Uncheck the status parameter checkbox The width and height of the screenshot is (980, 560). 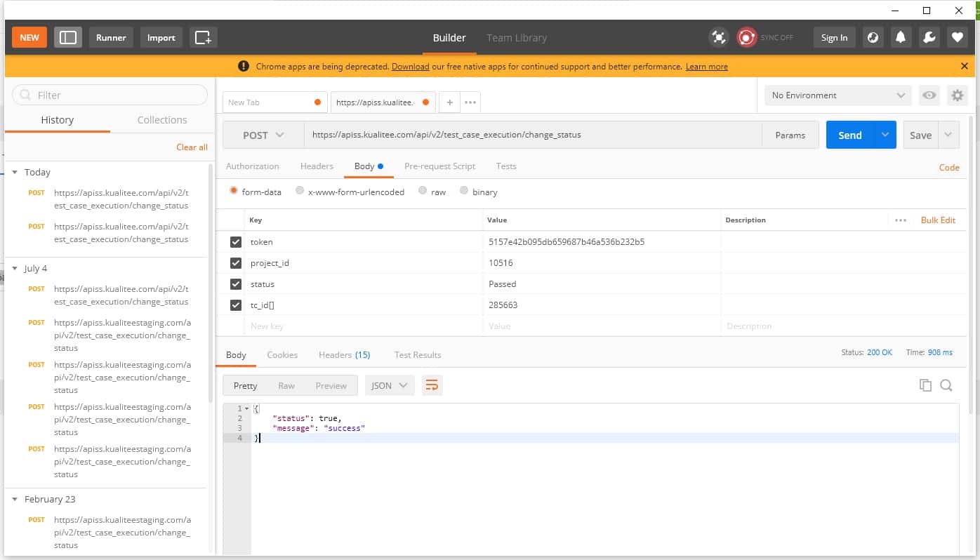tap(236, 284)
